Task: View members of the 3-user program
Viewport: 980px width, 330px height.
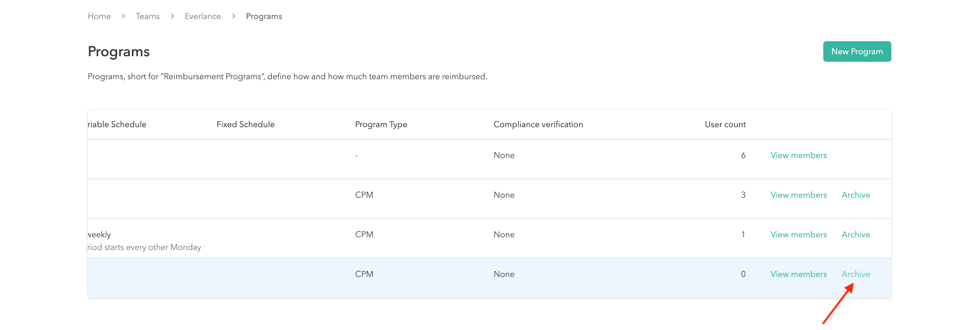Action: (798, 195)
